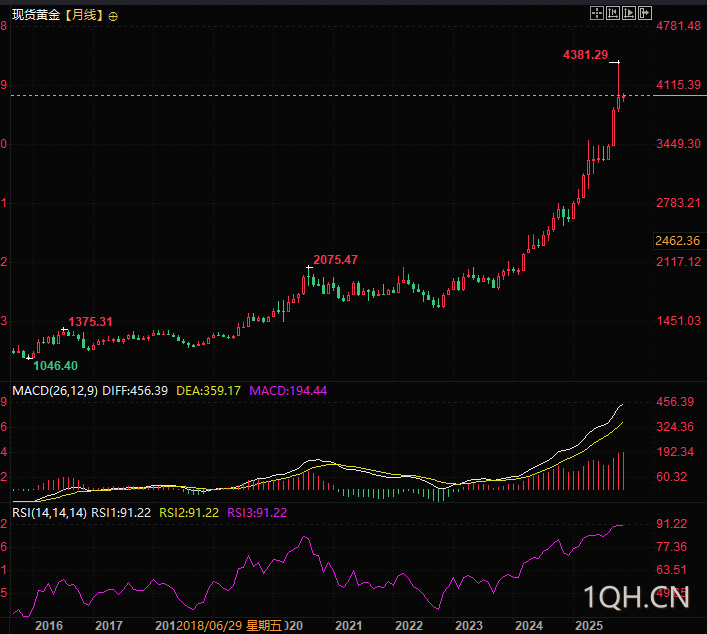Click the play-forward chart icon

click(630, 13)
